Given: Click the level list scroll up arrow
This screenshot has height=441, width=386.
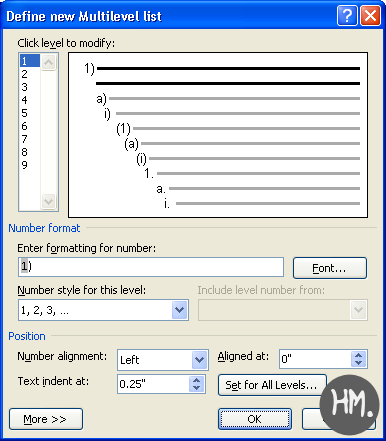Looking at the screenshot, I should click(x=49, y=62).
